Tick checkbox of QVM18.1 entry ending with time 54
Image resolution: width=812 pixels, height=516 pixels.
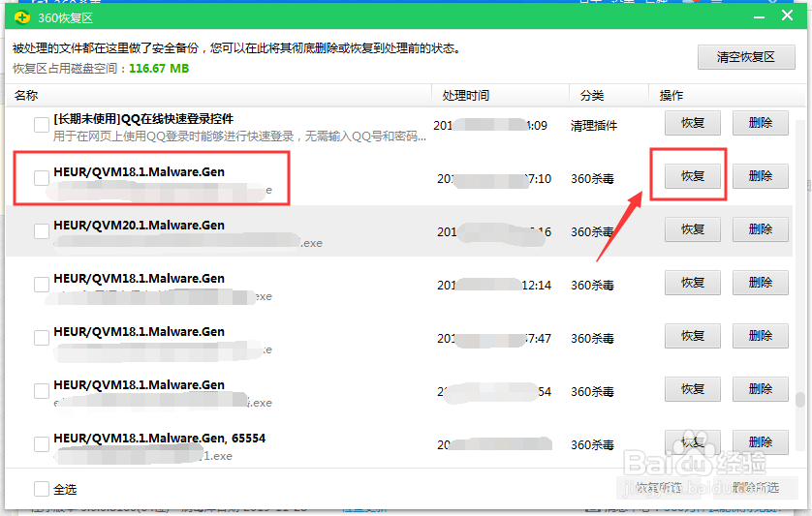click(42, 391)
